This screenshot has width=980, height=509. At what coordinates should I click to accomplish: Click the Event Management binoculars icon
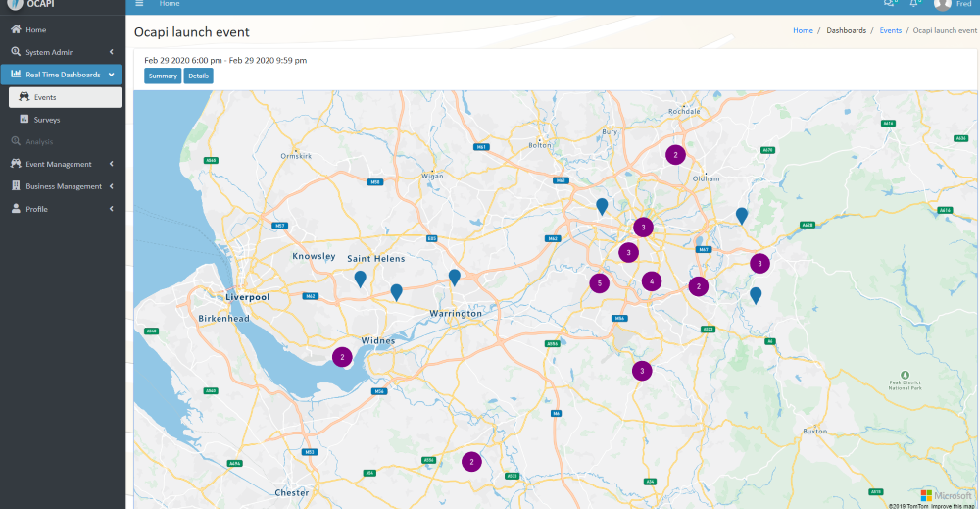(x=16, y=164)
